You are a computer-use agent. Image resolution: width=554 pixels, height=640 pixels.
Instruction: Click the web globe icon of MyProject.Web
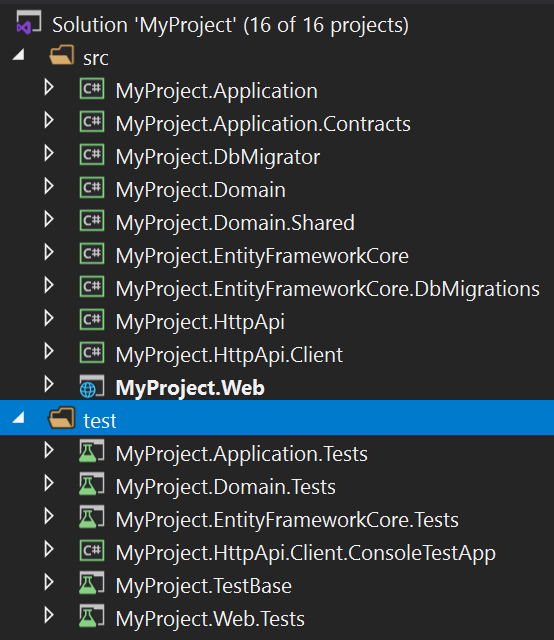click(x=92, y=386)
